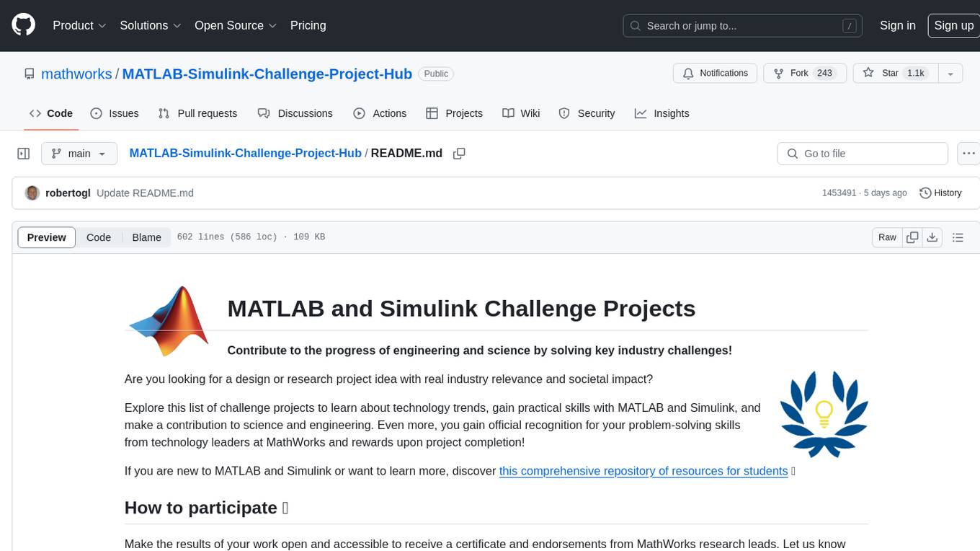Click the 243 fork count
Viewport: 980px width, 551px height.
click(824, 73)
